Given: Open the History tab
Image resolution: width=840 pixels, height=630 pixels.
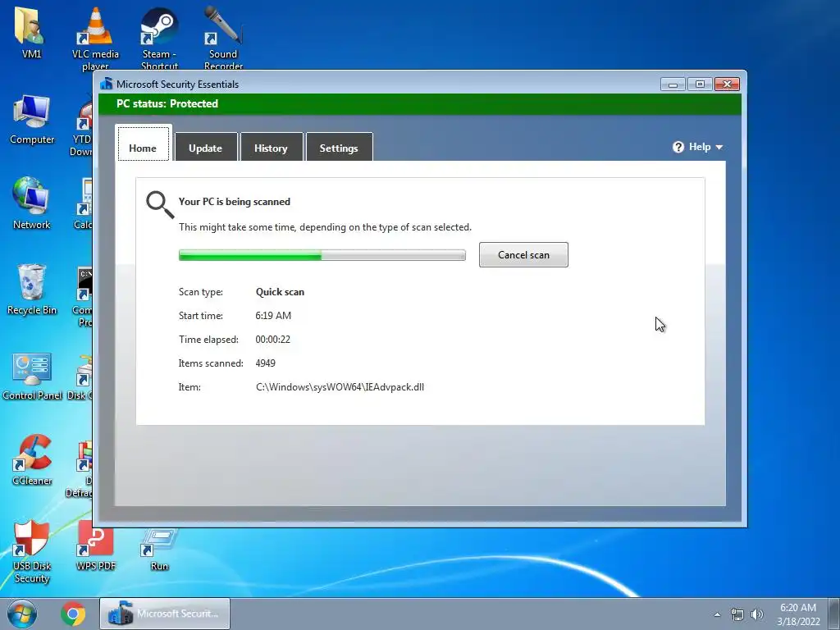Looking at the screenshot, I should coord(271,148).
